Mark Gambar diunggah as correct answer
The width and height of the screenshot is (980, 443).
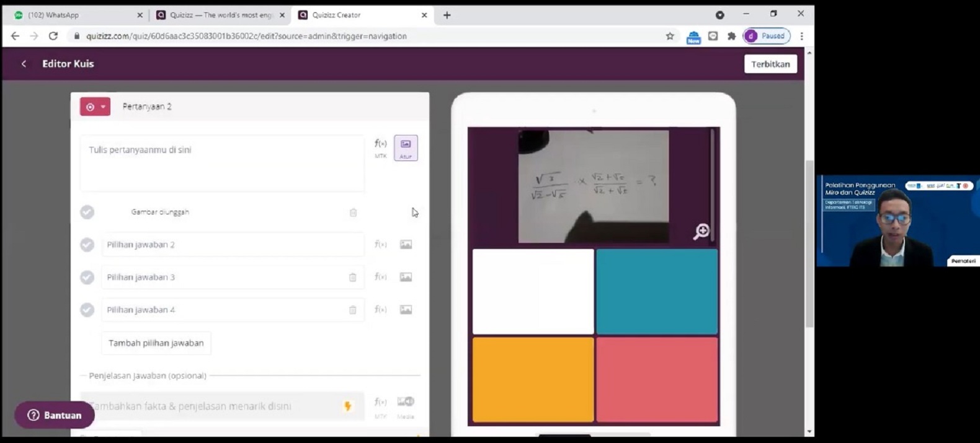pyautogui.click(x=87, y=212)
